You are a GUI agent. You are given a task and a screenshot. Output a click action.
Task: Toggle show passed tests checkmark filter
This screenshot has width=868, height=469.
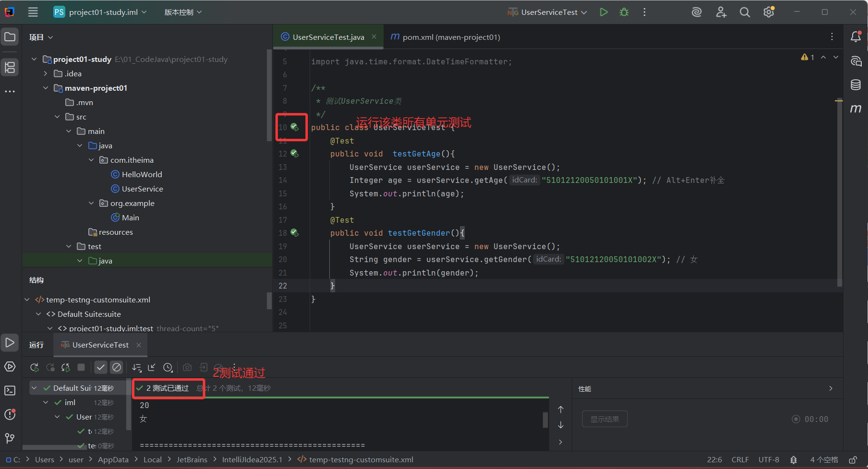tap(100, 367)
